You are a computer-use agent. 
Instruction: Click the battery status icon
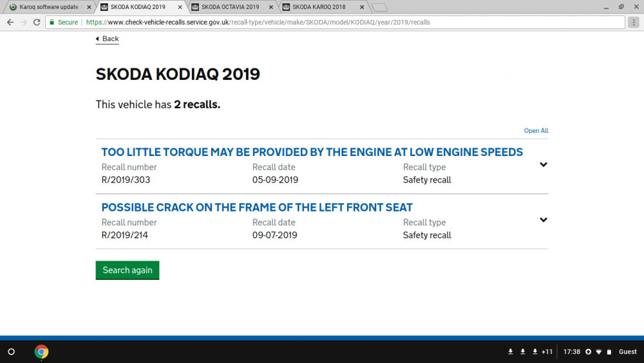[609, 352]
